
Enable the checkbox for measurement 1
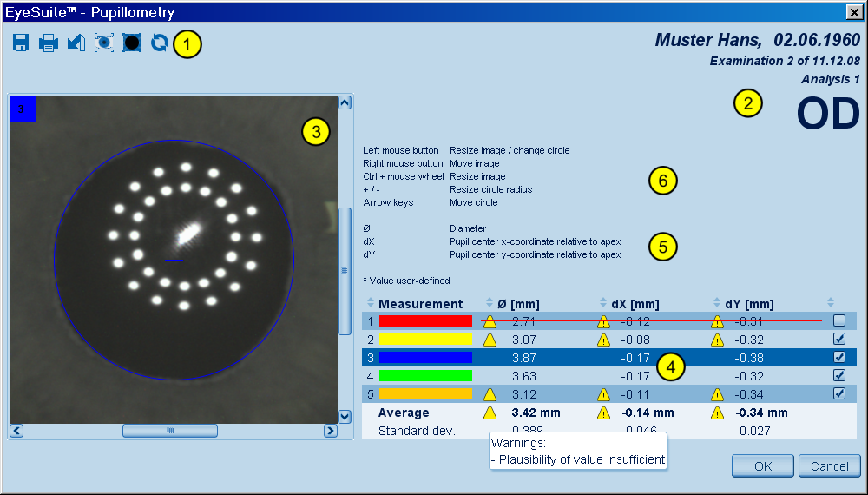[838, 320]
